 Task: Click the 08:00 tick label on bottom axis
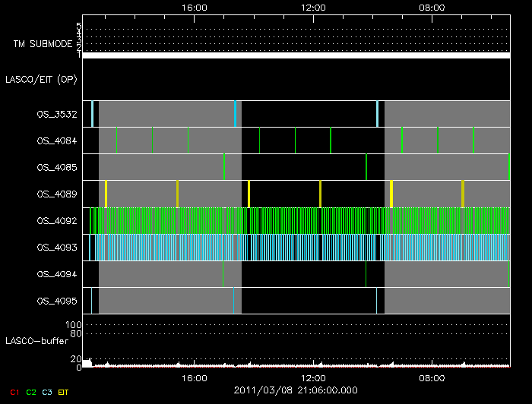432,377
